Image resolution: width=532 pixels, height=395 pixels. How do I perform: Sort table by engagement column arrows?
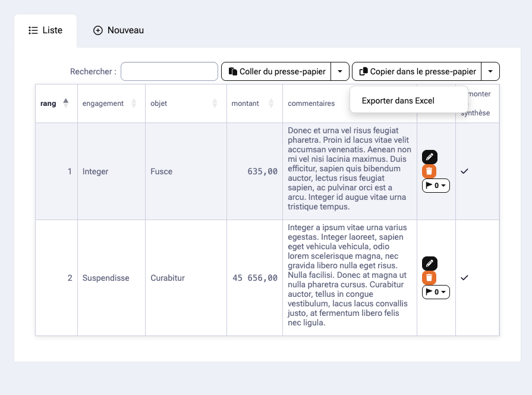click(134, 104)
